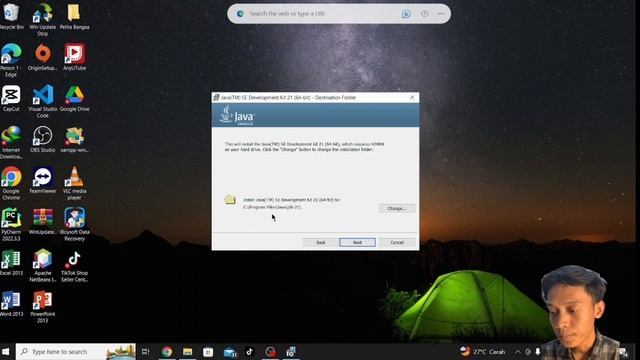Open TikTok from the taskbar
640x360 pixels.
point(249,351)
